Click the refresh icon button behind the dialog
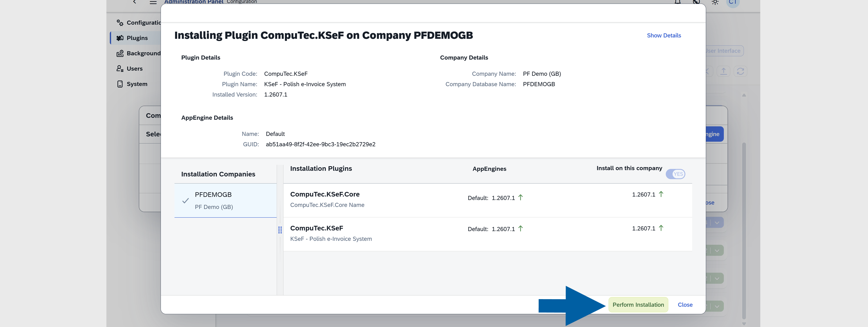The width and height of the screenshot is (868, 327). (740, 71)
